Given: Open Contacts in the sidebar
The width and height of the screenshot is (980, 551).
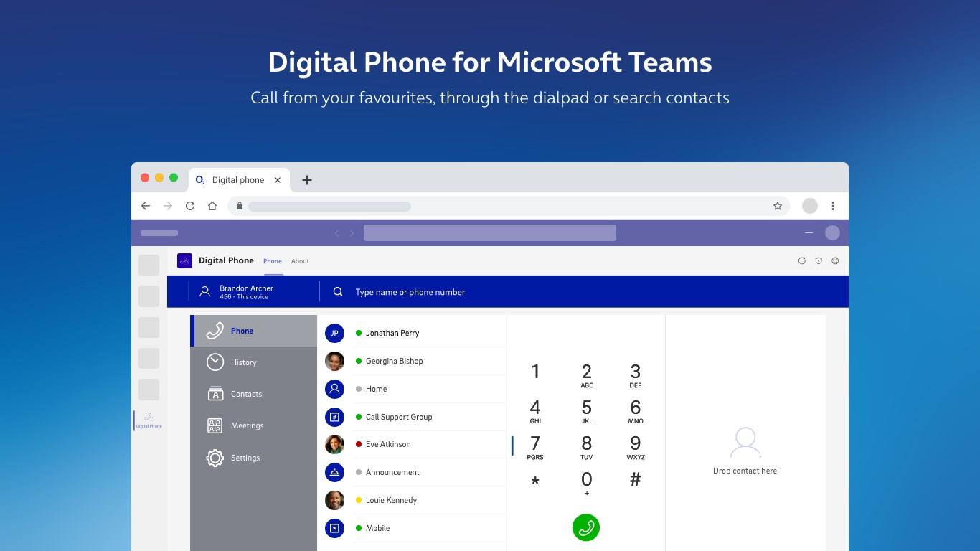Looking at the screenshot, I should [x=255, y=394].
